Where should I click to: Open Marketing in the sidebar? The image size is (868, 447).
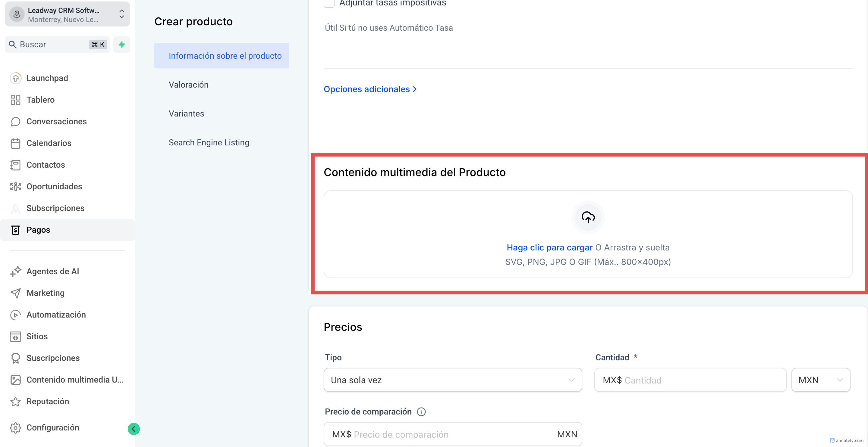(x=46, y=293)
